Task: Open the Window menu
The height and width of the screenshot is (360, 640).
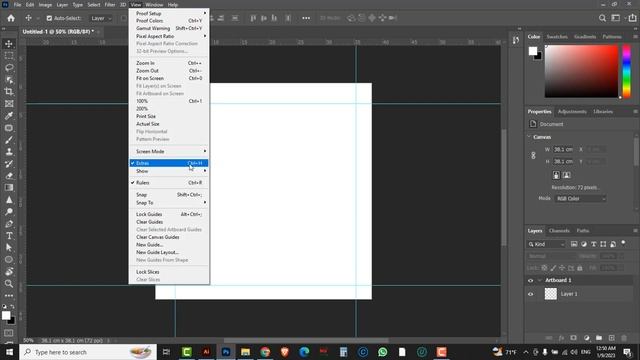Action: coord(154,5)
